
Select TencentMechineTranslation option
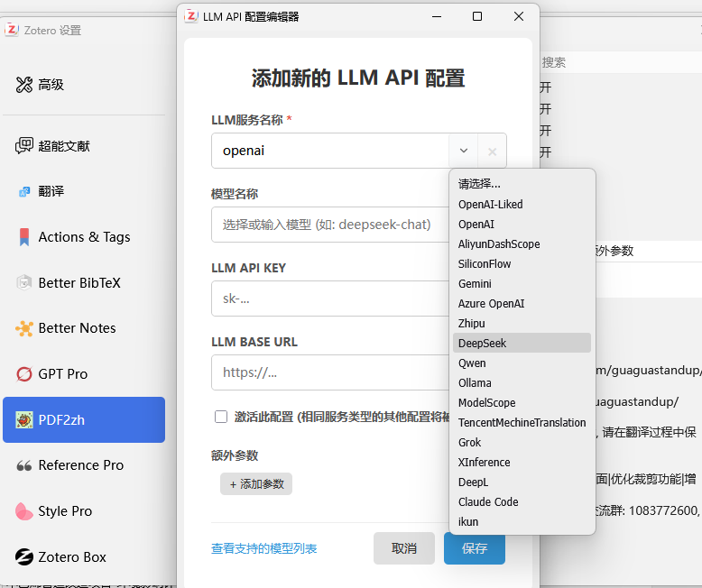tap(522, 422)
